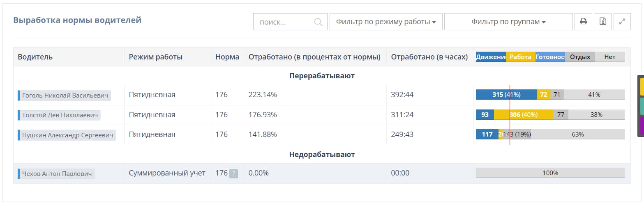Viewport: 644px width, 205px height.
Task: Toggle the Движение legend item
Action: (x=491, y=57)
